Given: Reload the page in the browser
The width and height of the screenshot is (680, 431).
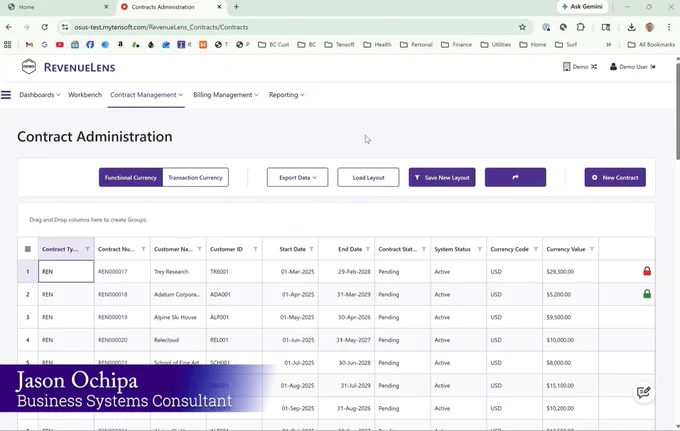Looking at the screenshot, I should click(44, 27).
